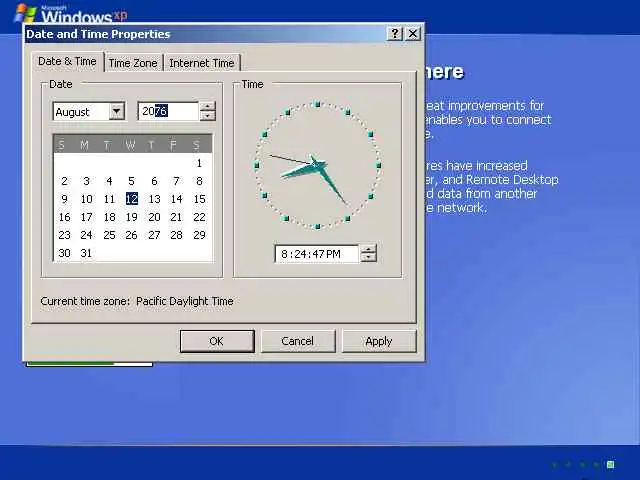Select day 23 in the calendar

tap(64, 235)
